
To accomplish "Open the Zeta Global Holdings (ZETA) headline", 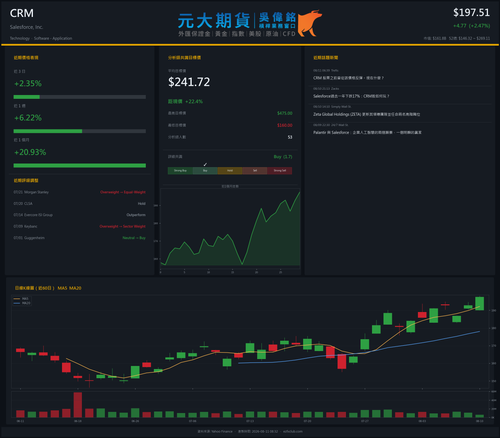I will 366,114.
